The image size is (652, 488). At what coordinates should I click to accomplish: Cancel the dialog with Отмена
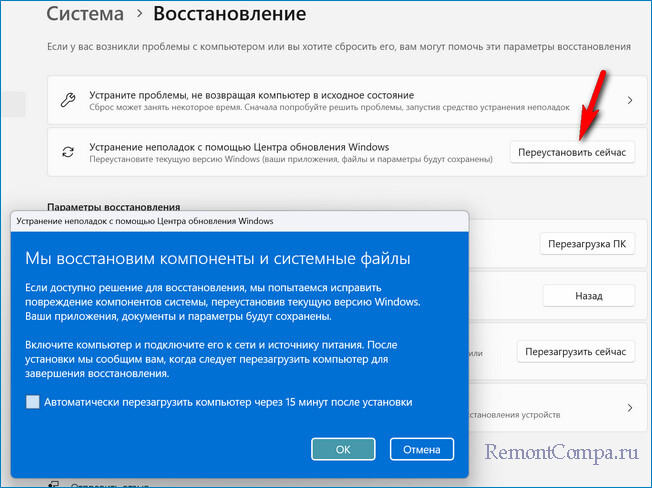point(422,449)
